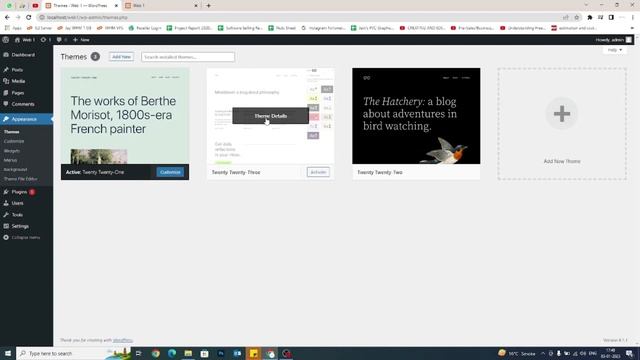Open Sticky Notes from the taskbar
The width and height of the screenshot is (640, 360).
point(253,353)
